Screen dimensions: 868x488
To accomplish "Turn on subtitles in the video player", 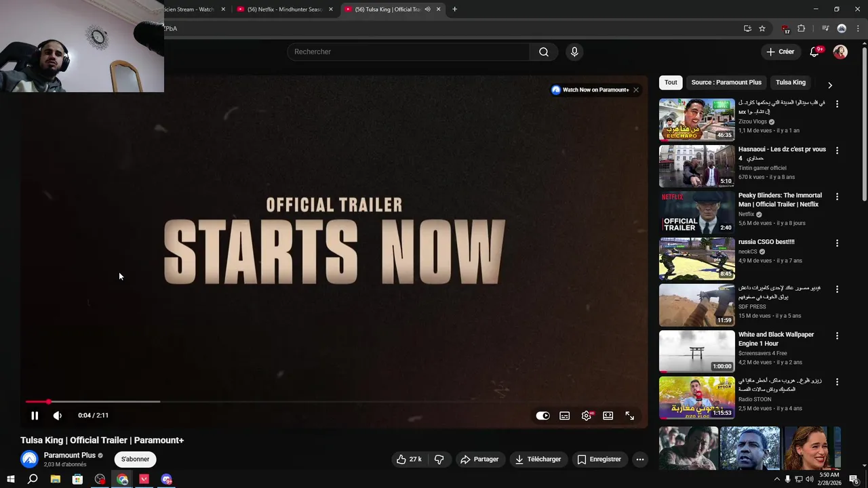I will [x=564, y=415].
